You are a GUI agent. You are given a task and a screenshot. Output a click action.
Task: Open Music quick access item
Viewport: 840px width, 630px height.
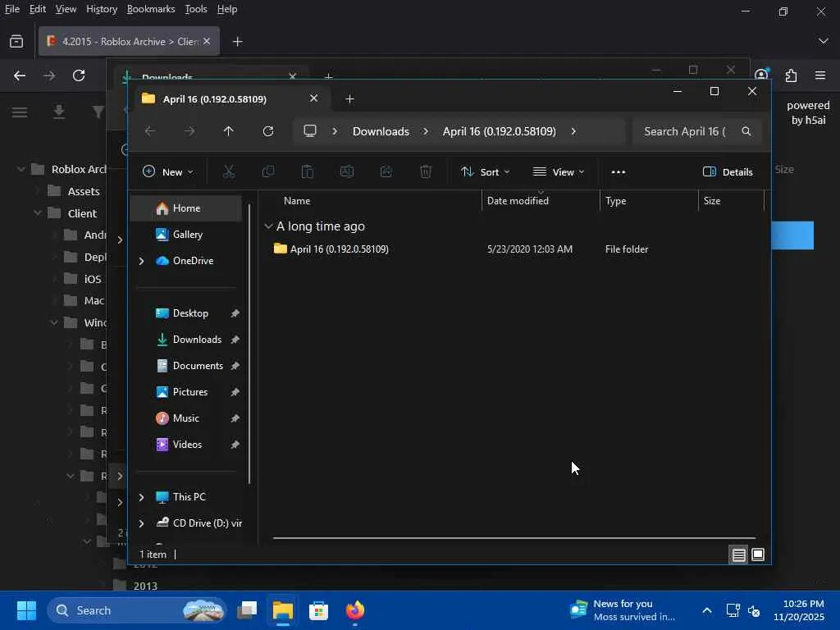coord(186,418)
